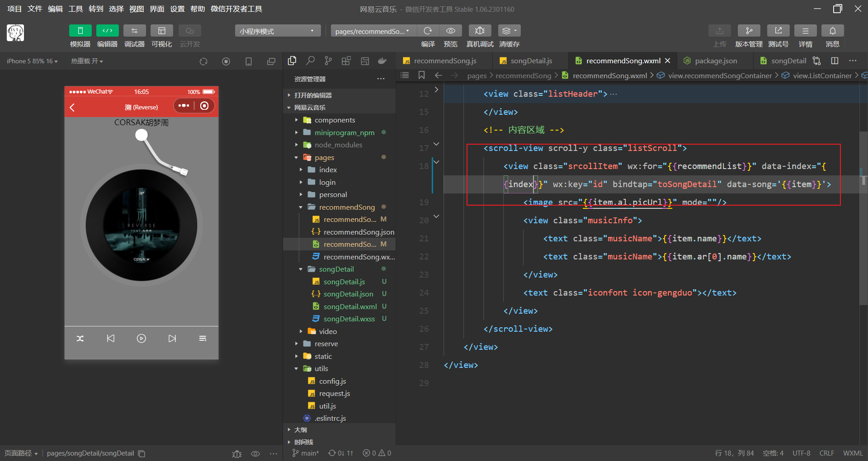Click the play button in simulator

(x=142, y=339)
